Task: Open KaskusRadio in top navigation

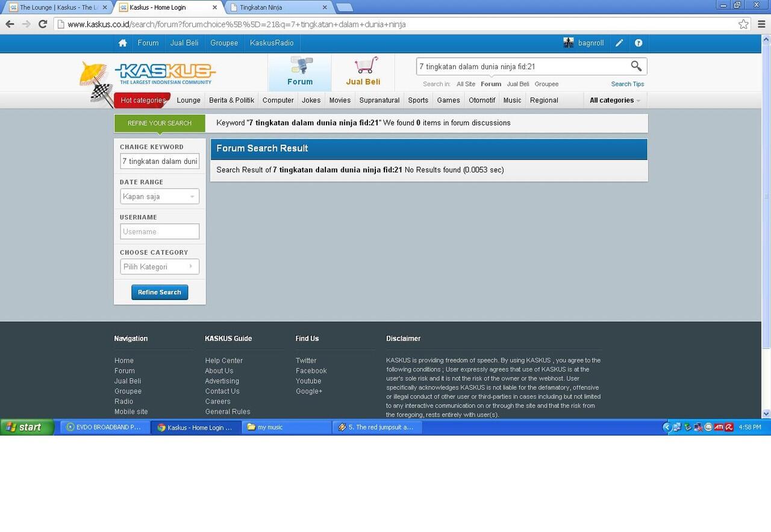Action: tap(272, 43)
